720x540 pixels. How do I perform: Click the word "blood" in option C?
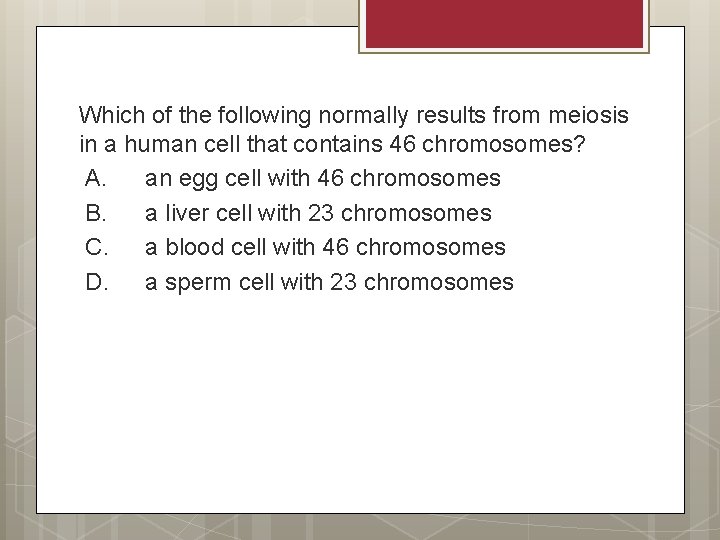click(192, 247)
